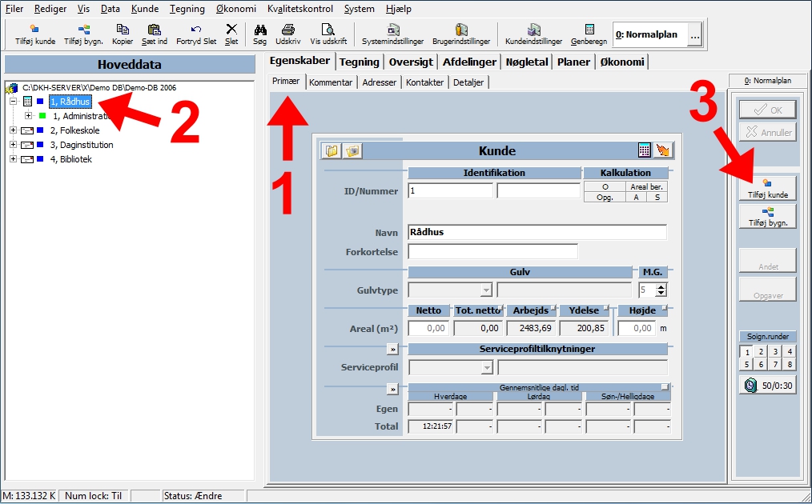Open Systemindstillinger from the toolbar
The height and width of the screenshot is (504, 812).
tap(392, 34)
